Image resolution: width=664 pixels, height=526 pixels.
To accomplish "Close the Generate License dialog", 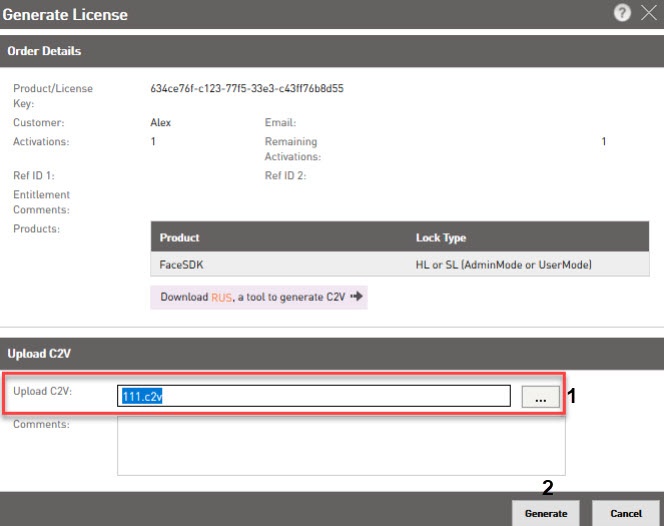I will point(649,13).
